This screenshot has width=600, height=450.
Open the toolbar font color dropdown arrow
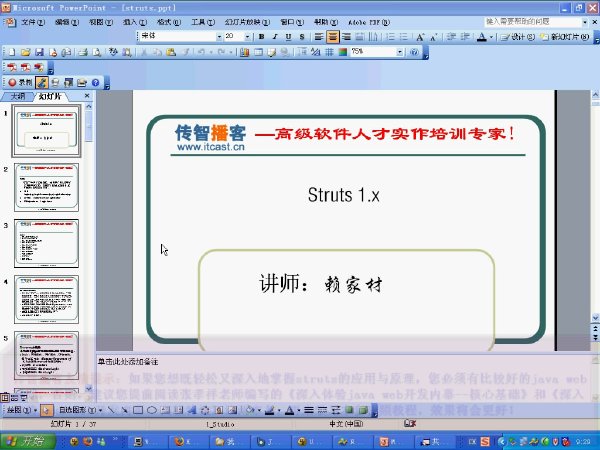[491, 37]
